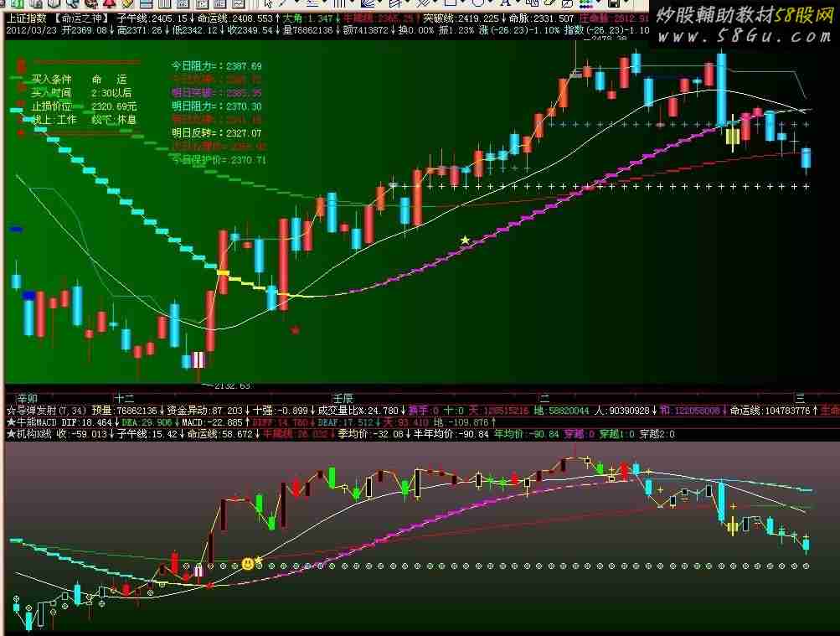Click the 明日阻力=:2370.30 label
Viewport: 840px width, 636px height.
pyautogui.click(x=217, y=106)
